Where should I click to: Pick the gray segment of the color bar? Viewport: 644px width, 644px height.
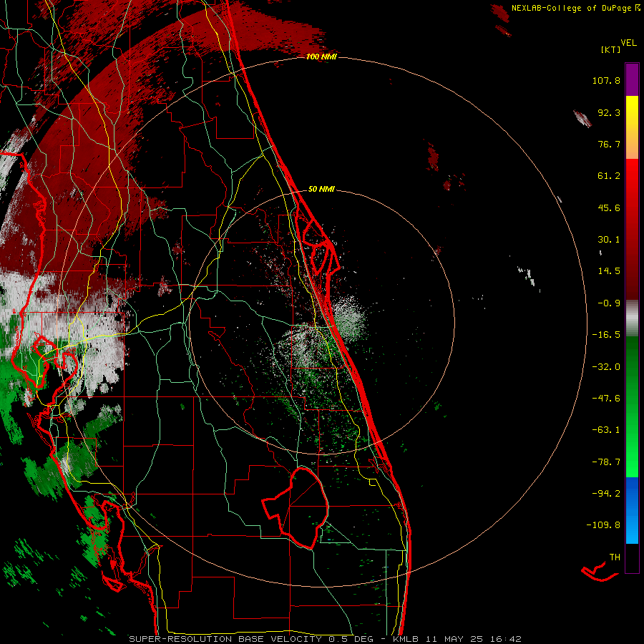632,318
